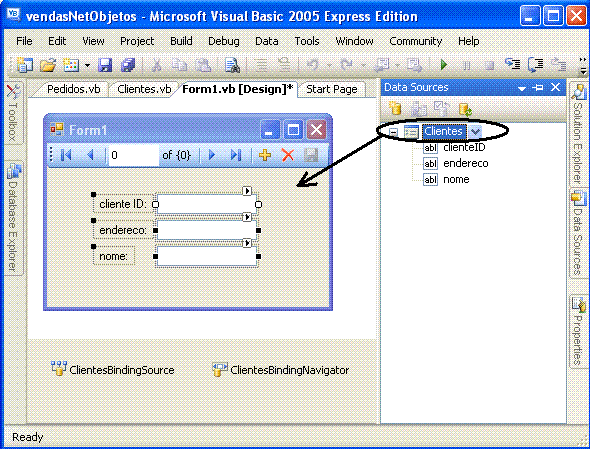Viewport: 590px width, 449px height.
Task: Click Copy toolbar icon
Action: click(179, 65)
